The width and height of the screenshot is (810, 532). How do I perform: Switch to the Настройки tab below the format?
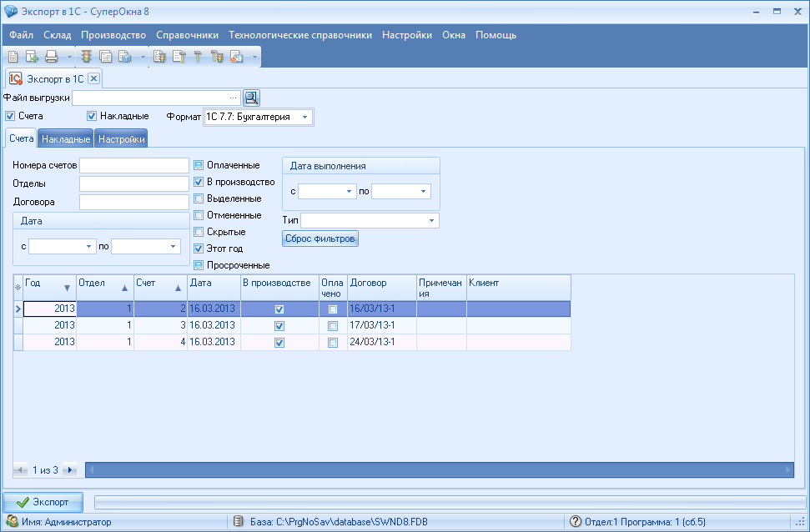pos(122,139)
